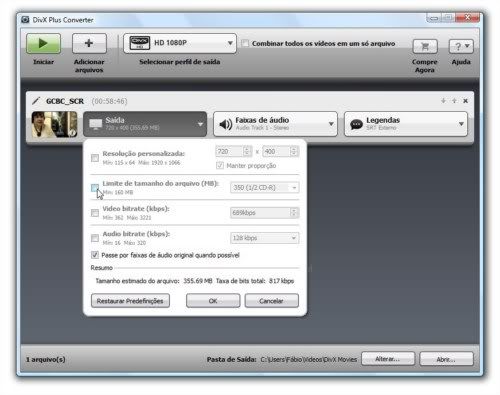This screenshot has height=395, width=500.
Task: Toggle pass-through original audio tracks checkbox
Action: 95,255
